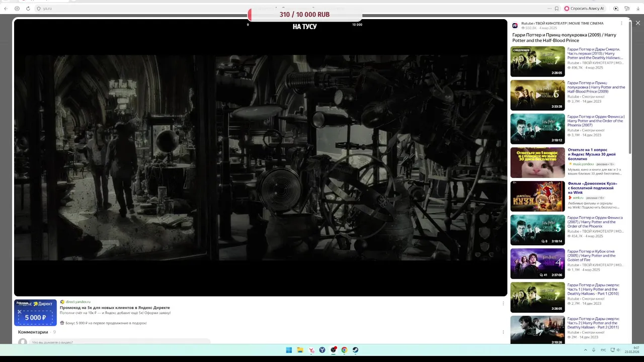Open the Windows Start menu
The height and width of the screenshot is (362, 644).
point(289,350)
